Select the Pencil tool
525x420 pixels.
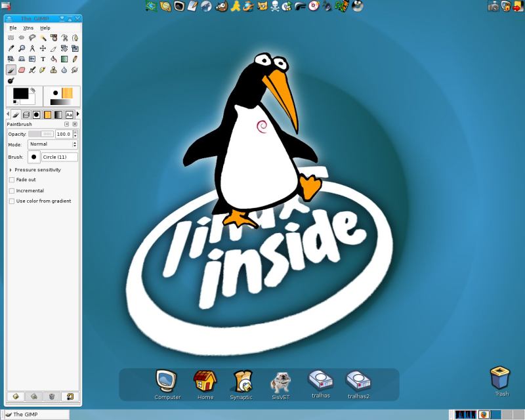[x=75, y=59]
